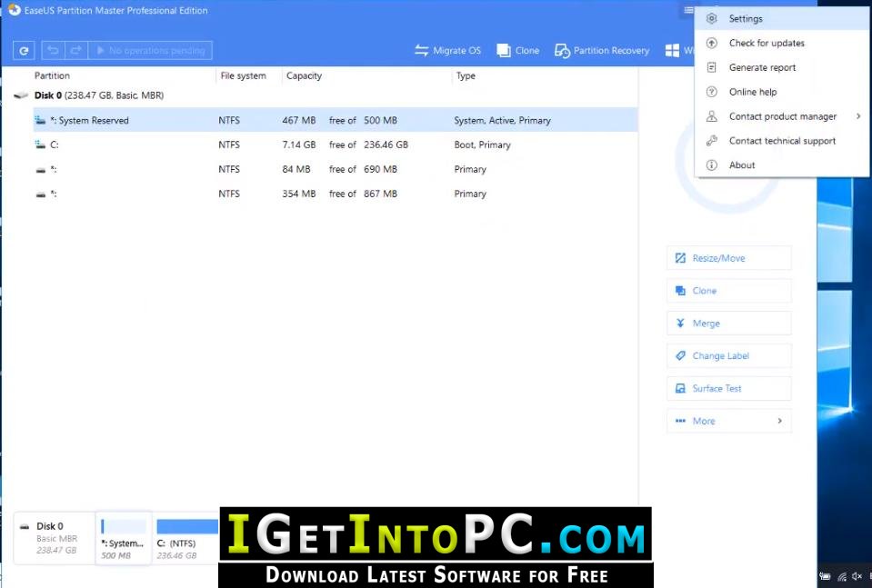
Task: Choose Check for updates
Action: tap(781, 44)
